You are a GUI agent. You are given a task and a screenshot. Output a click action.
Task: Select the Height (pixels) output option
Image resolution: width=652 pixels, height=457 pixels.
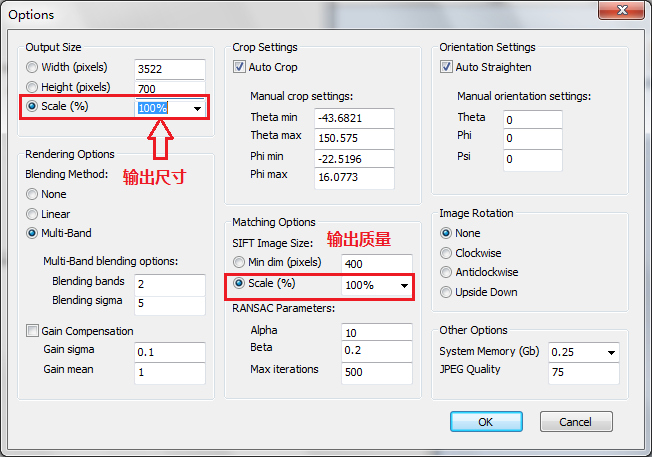(x=33, y=88)
